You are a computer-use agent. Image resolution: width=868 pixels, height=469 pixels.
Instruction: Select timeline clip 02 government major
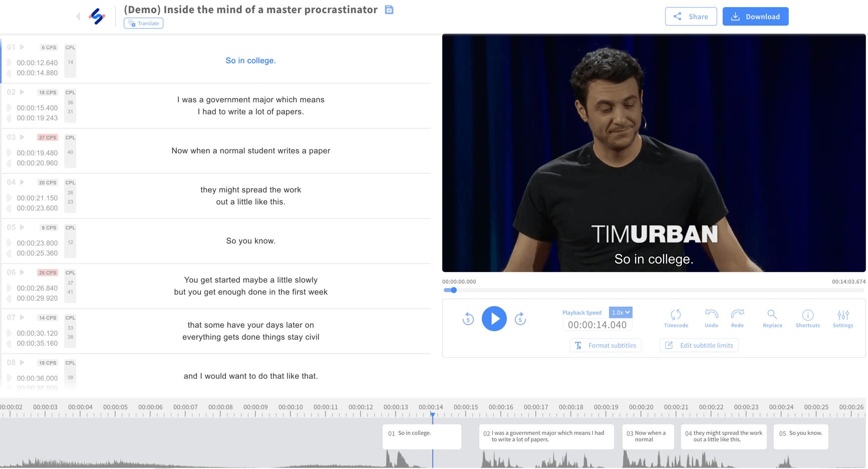tap(546, 437)
